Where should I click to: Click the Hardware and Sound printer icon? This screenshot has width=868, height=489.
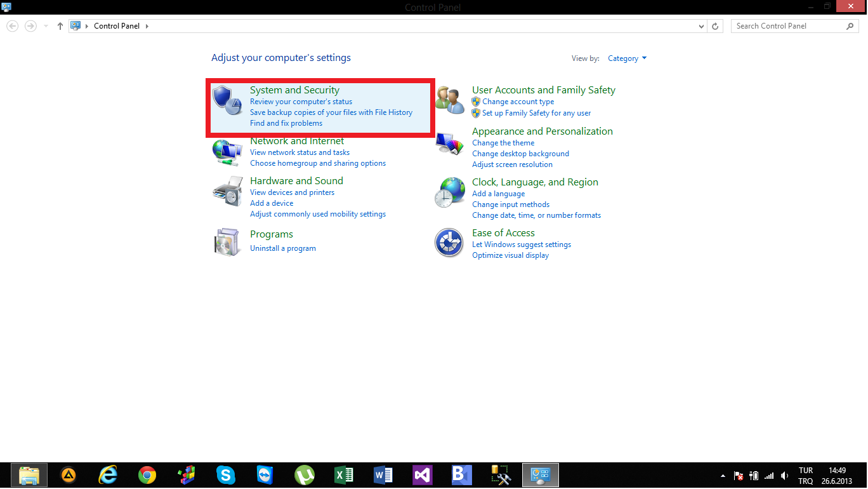coord(227,191)
